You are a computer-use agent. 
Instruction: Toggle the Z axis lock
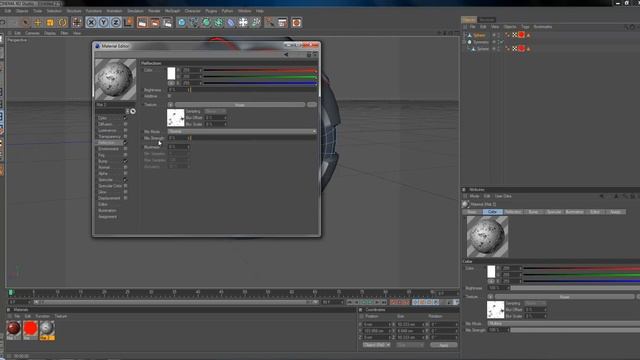(x=116, y=22)
